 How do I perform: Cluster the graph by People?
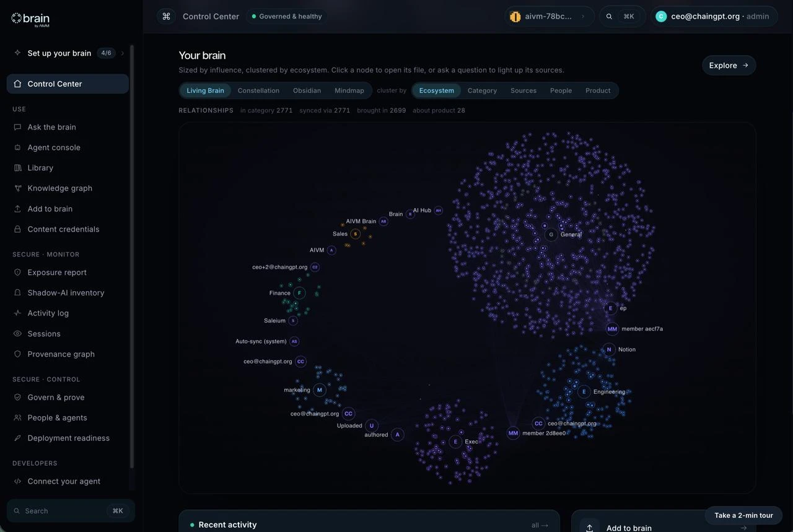(561, 90)
